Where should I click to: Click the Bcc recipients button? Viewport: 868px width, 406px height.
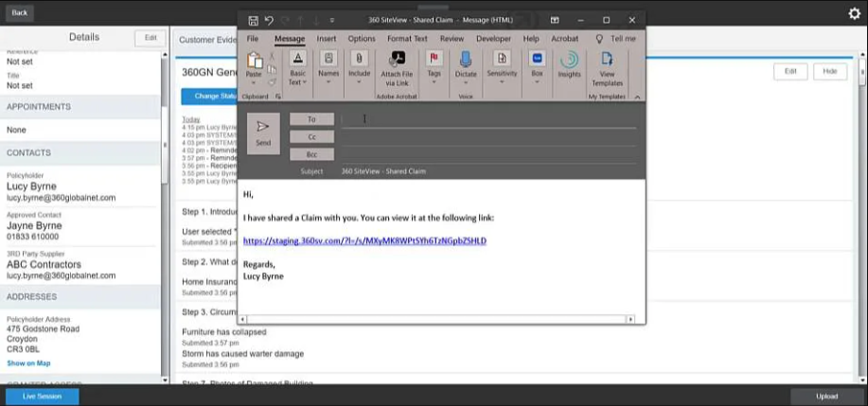point(311,154)
